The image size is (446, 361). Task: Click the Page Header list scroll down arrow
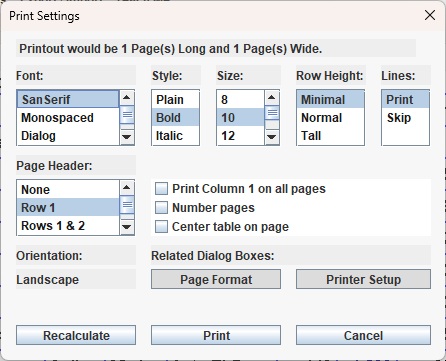pyautogui.click(x=127, y=227)
